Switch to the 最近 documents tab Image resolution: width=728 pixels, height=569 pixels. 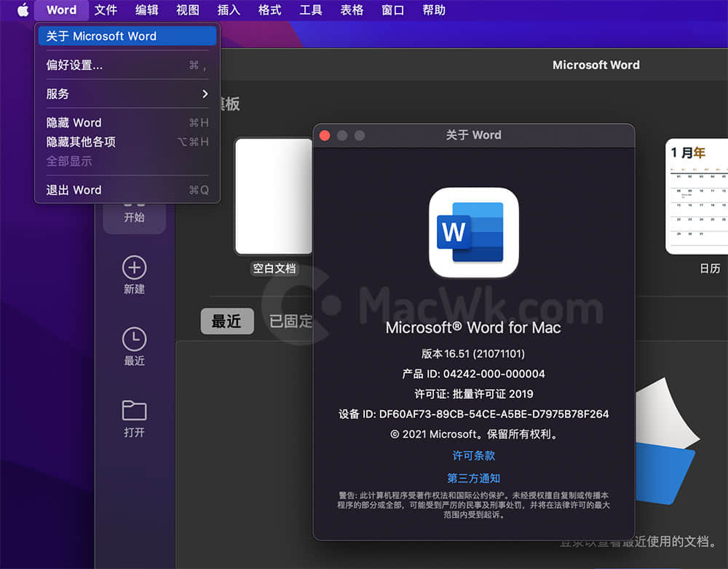point(227,321)
